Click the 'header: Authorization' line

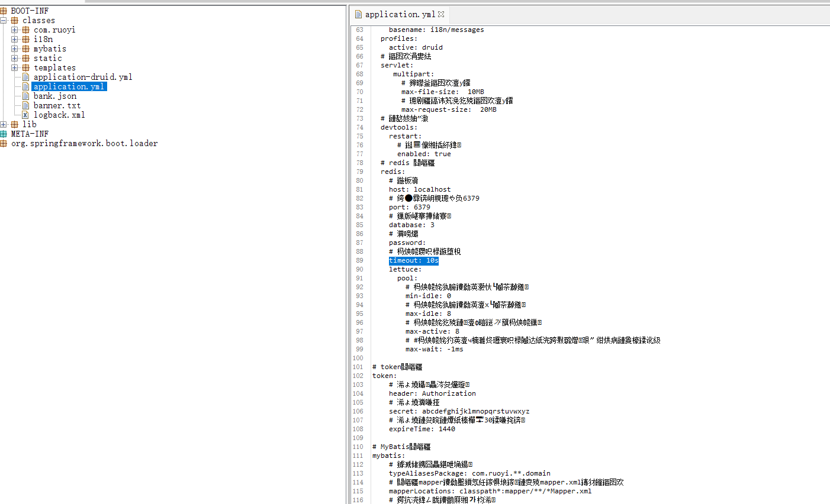pyautogui.click(x=432, y=393)
